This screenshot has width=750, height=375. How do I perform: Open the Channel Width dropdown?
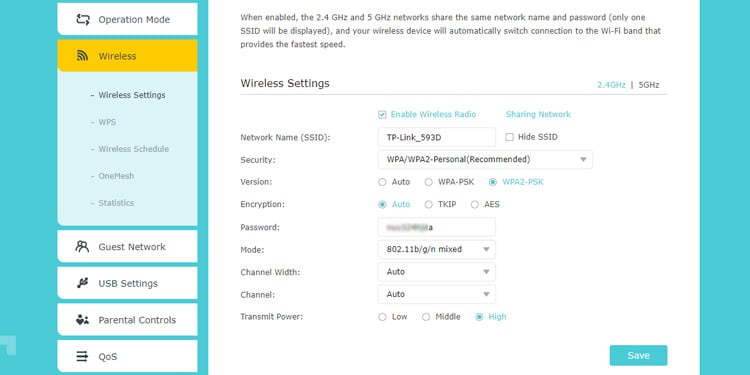[437, 272]
